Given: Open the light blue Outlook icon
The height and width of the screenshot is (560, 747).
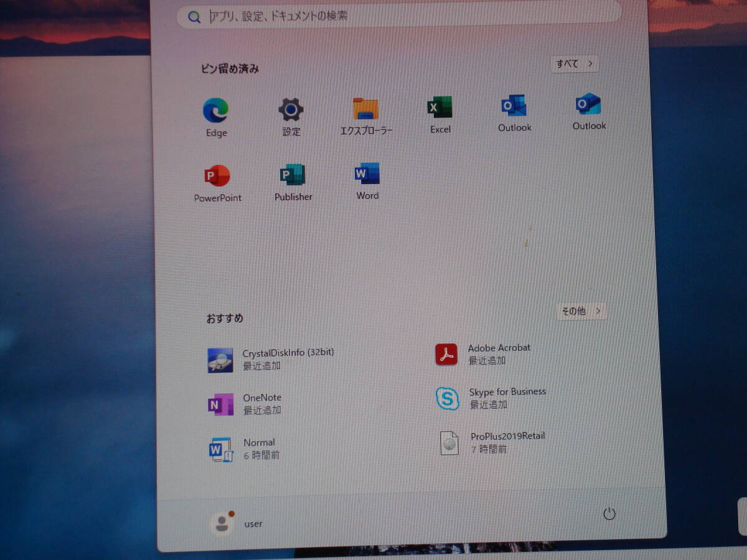Looking at the screenshot, I should click(588, 104).
